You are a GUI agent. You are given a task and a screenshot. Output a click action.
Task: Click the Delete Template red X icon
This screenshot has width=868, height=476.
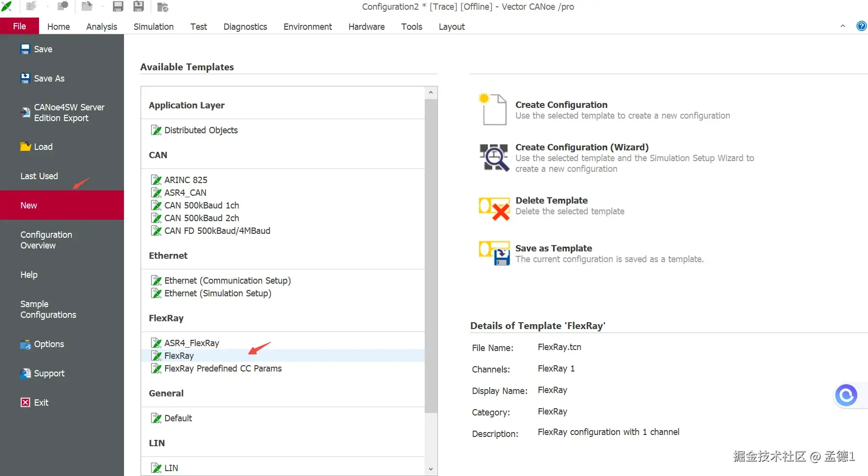(494, 208)
